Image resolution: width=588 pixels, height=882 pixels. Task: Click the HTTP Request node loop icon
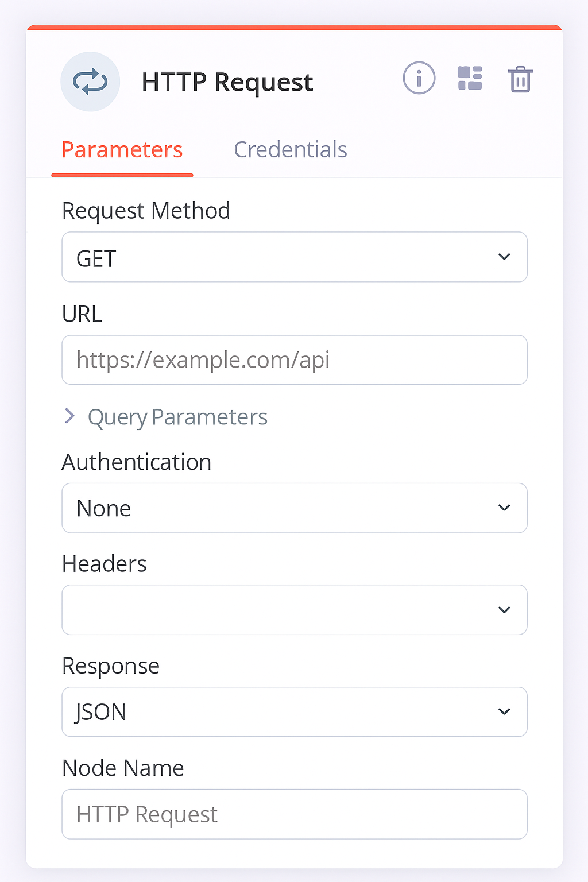90,82
